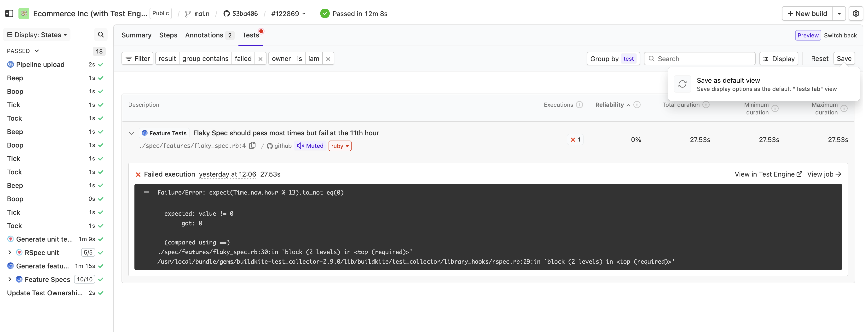Click the info icon beside Reliability column
868x332 pixels.
click(x=637, y=105)
